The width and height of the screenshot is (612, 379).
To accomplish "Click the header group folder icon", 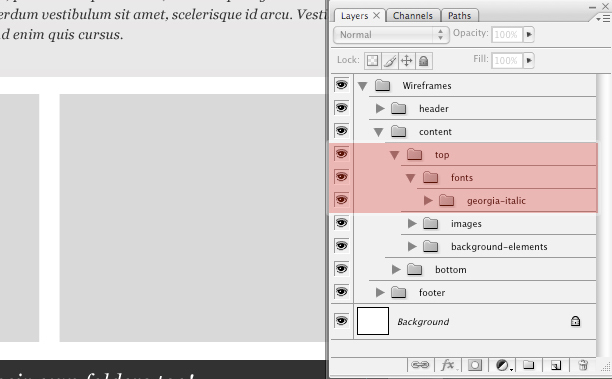I will (398, 108).
